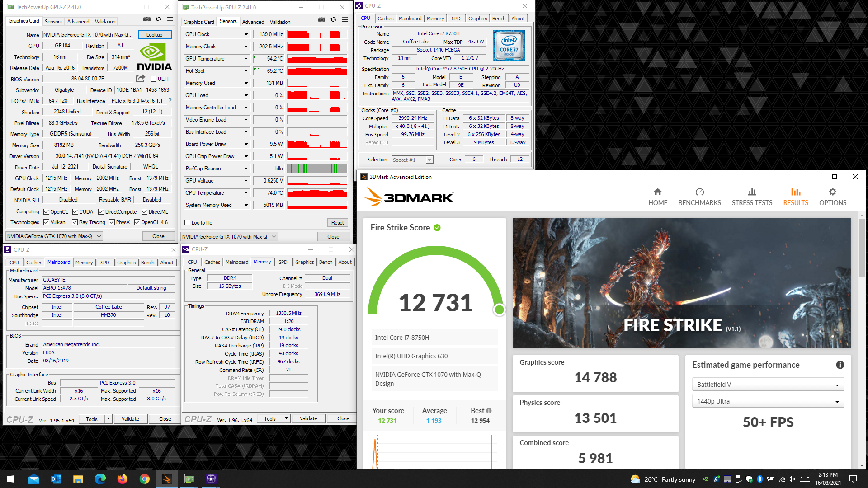
Task: Click the green marker on the Fire Strike score gauge
Action: 499,310
